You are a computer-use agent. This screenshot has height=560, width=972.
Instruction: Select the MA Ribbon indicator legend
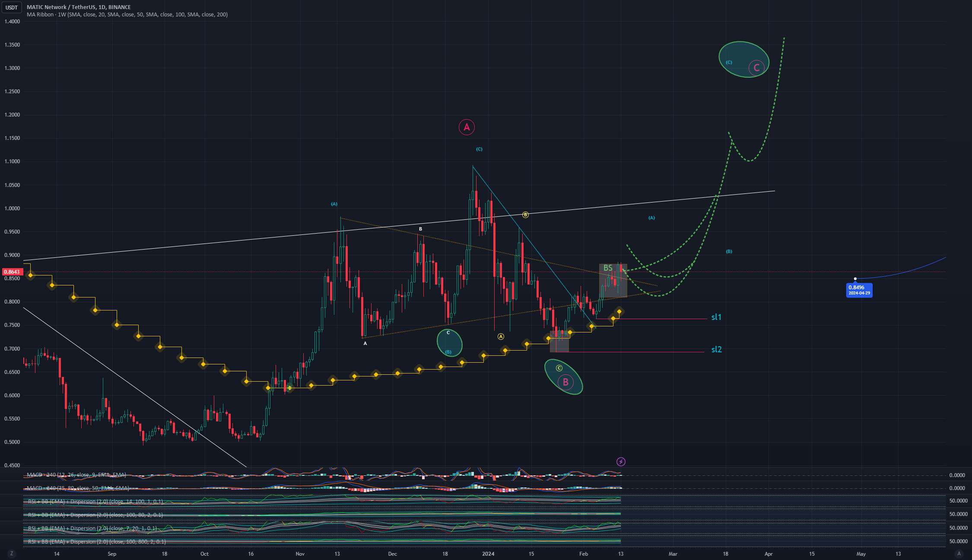[x=127, y=15]
